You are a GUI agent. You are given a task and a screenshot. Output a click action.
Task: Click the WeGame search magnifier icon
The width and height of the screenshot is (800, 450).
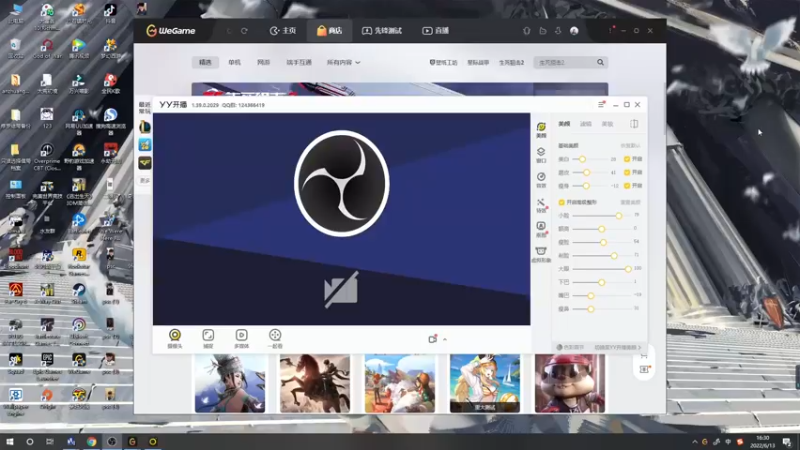(601, 62)
